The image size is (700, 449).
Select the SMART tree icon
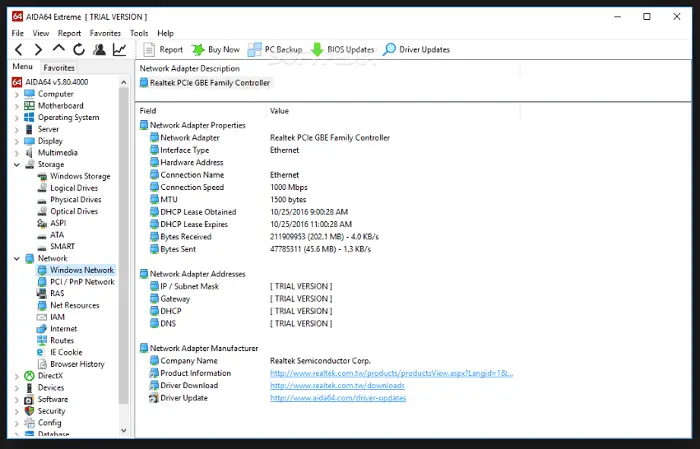tap(42, 247)
